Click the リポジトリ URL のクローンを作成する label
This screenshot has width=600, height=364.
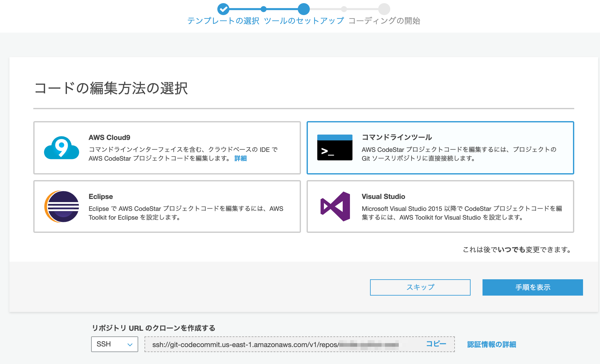pyautogui.click(x=154, y=328)
